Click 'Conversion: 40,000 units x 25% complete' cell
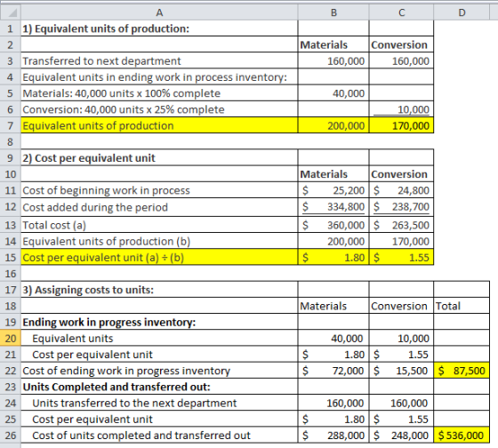498x448 pixels. [159, 109]
